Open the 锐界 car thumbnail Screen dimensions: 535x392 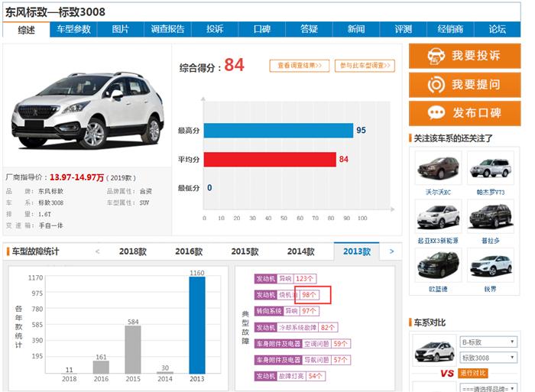coord(491,265)
